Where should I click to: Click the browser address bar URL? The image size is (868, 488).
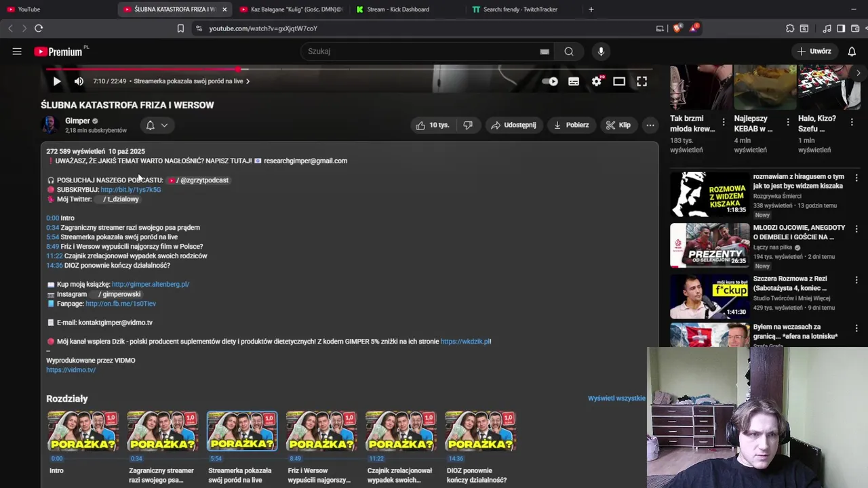click(x=263, y=28)
